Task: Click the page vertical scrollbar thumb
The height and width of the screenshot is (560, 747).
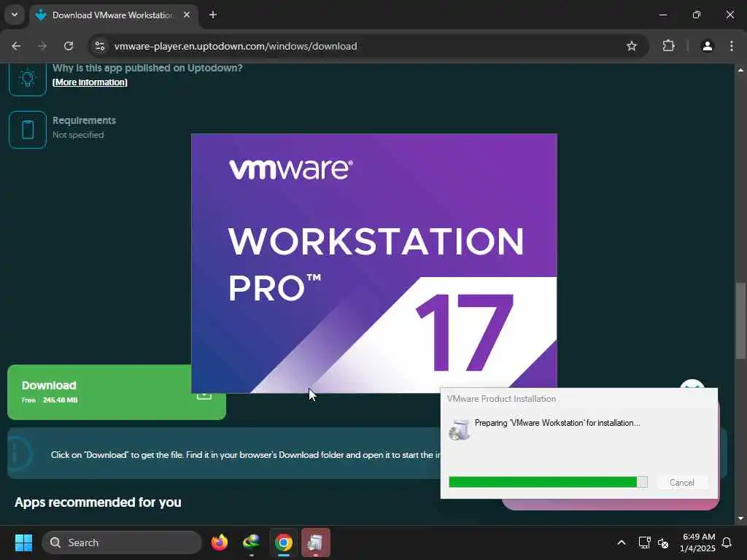Action: tap(740, 321)
